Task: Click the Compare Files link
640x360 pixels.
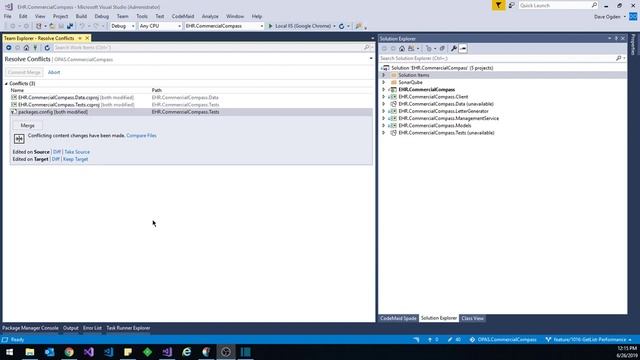Action: [141, 136]
